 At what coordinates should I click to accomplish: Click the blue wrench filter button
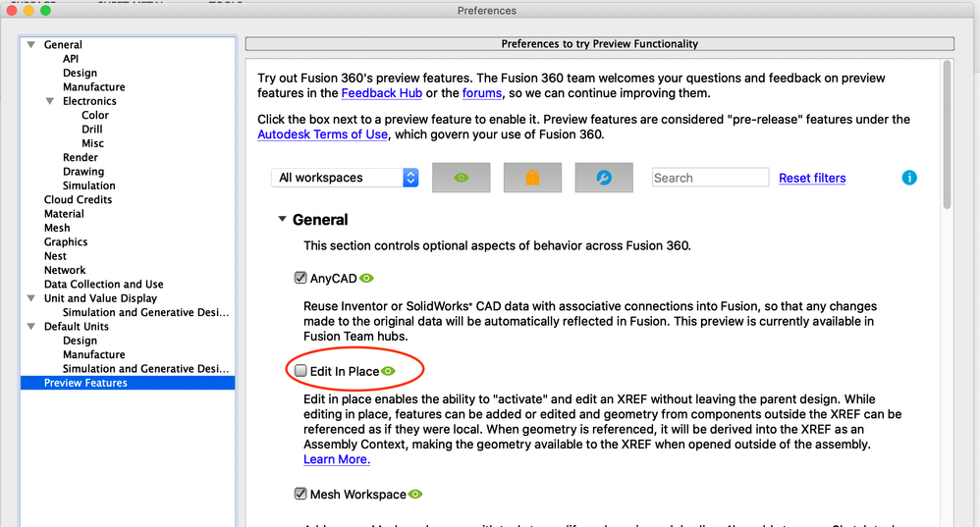[604, 178]
